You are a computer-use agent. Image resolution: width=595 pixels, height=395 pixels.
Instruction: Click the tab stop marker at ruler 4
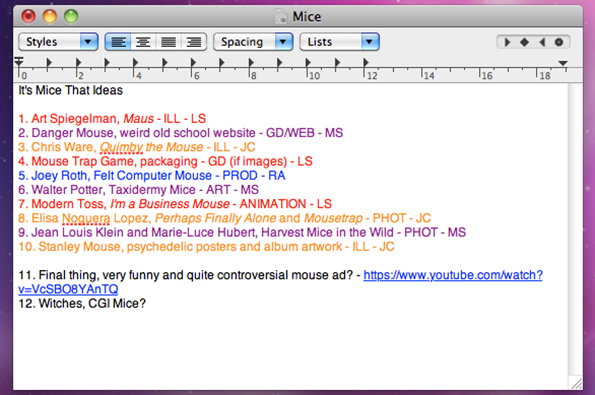135,62
